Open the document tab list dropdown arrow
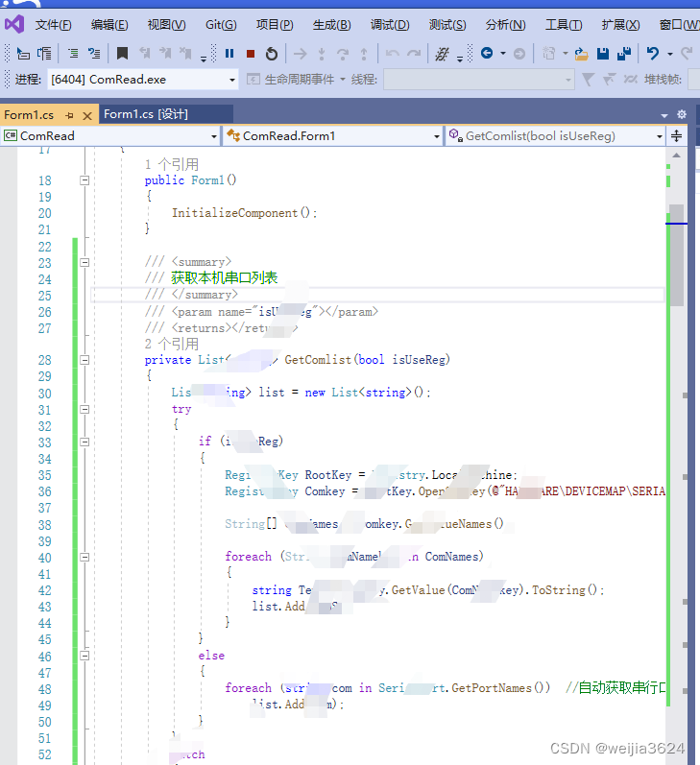Image resolution: width=700 pixels, height=765 pixels. [664, 115]
